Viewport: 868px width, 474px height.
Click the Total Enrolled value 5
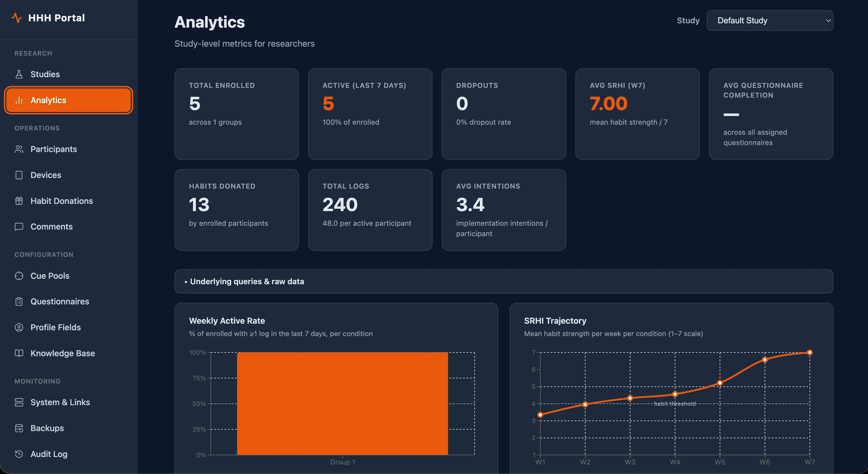tap(195, 103)
